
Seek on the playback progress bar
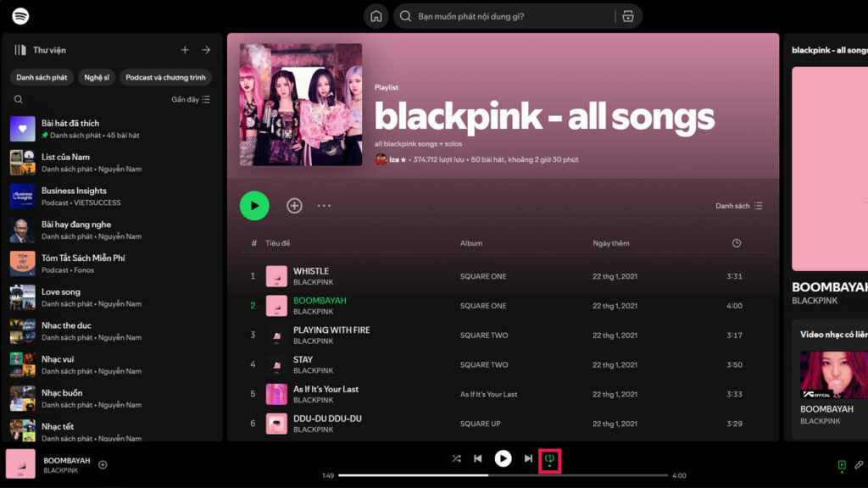coord(504,475)
